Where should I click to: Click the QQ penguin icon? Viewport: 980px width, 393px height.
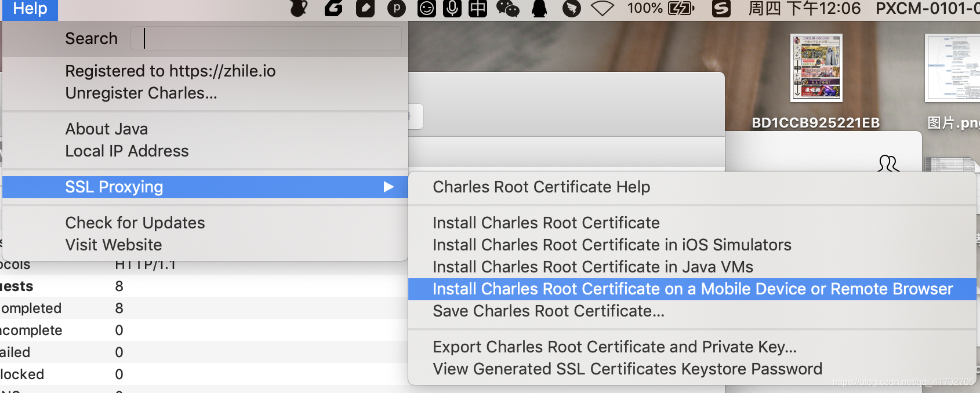(x=539, y=8)
